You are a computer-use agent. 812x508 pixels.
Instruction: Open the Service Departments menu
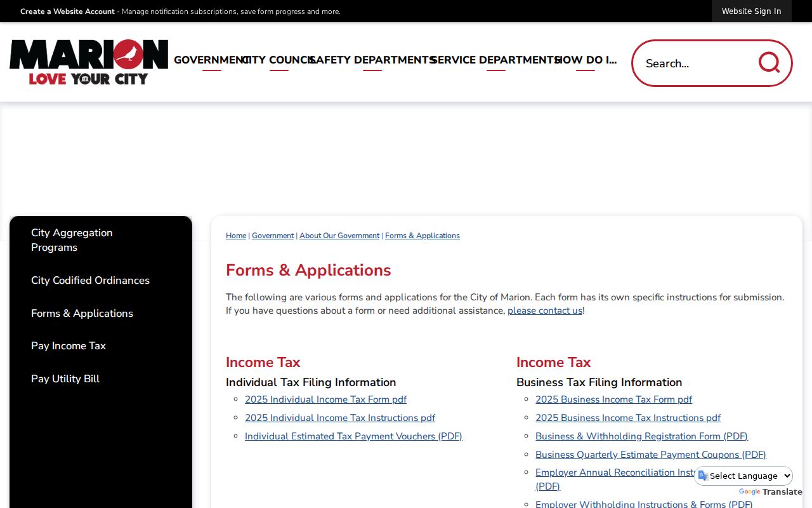pos(496,60)
